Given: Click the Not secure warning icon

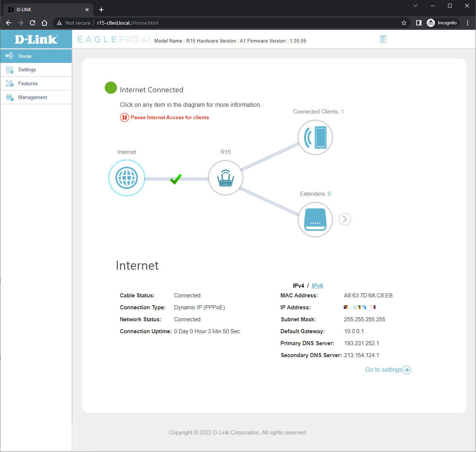Looking at the screenshot, I should point(59,23).
